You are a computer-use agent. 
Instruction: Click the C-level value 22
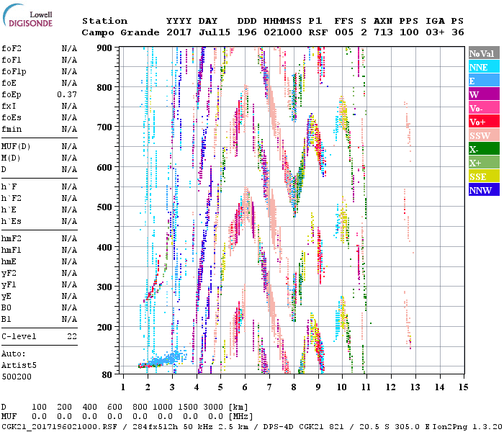click(x=72, y=336)
